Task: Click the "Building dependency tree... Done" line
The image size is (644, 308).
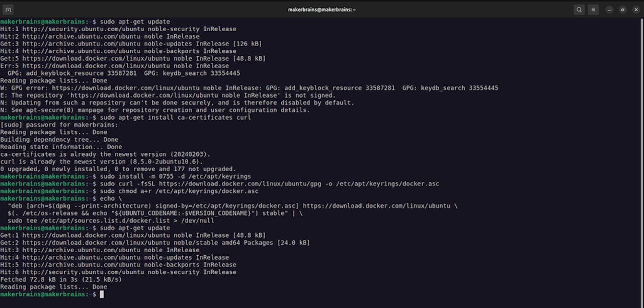Action: click(x=59, y=140)
